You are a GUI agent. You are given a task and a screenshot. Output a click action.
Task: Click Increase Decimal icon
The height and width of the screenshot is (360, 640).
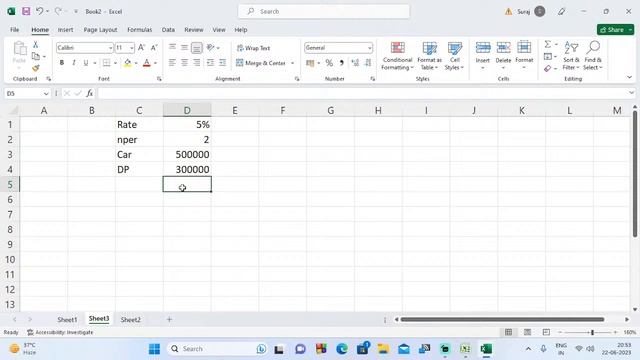click(355, 63)
